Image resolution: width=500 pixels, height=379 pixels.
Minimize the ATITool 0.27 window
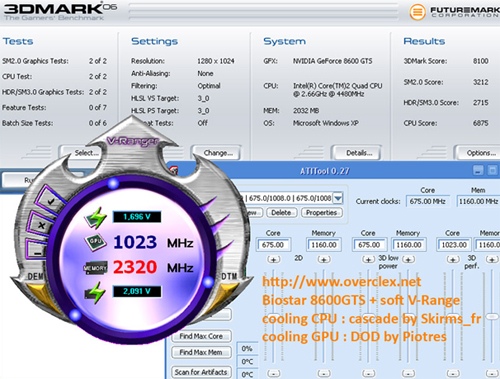coord(478,170)
